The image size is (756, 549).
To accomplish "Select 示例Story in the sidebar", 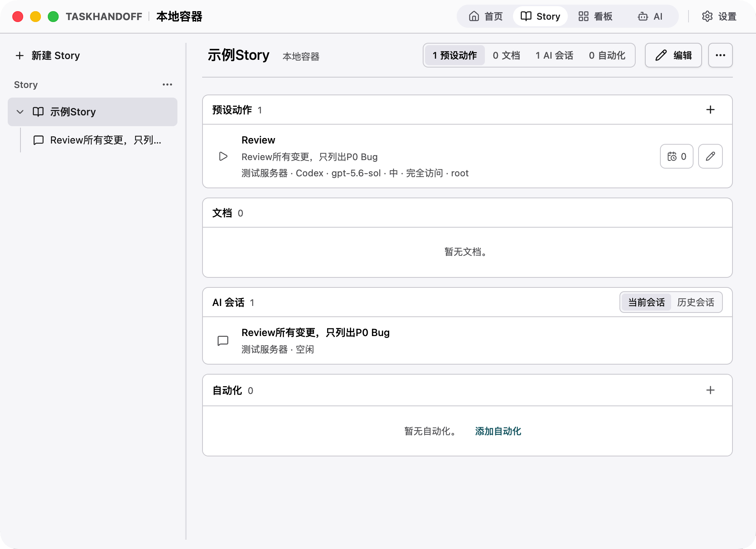I will [93, 112].
